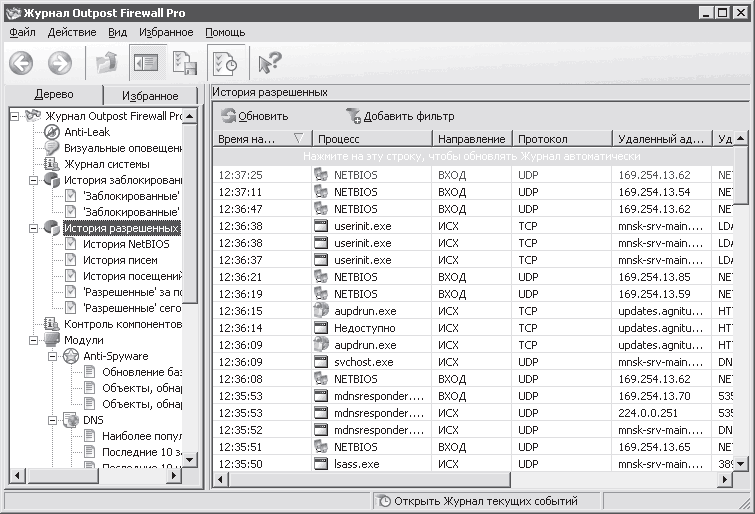This screenshot has height=514, width=755.
Task: Click the Anti-Leak tree icon
Action: point(52,131)
